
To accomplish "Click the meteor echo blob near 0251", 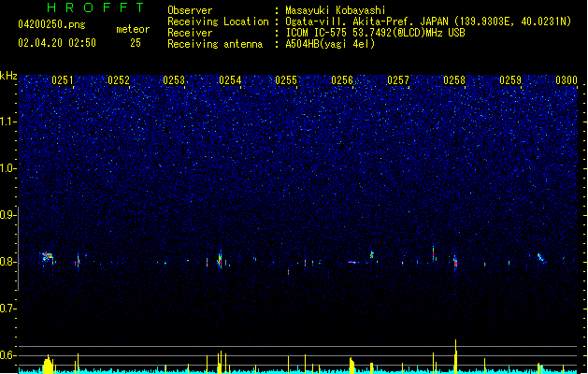I will click(48, 257).
